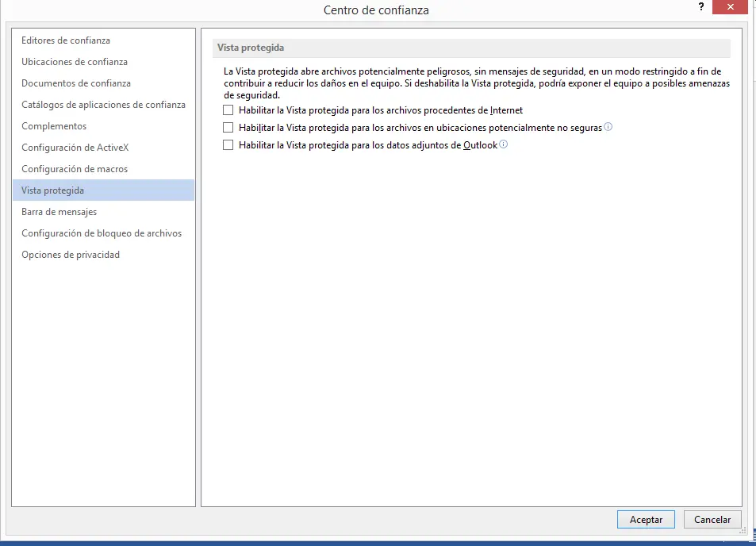This screenshot has width=756, height=546.
Task: Close the Centro de confianza dialog
Action: click(730, 7)
